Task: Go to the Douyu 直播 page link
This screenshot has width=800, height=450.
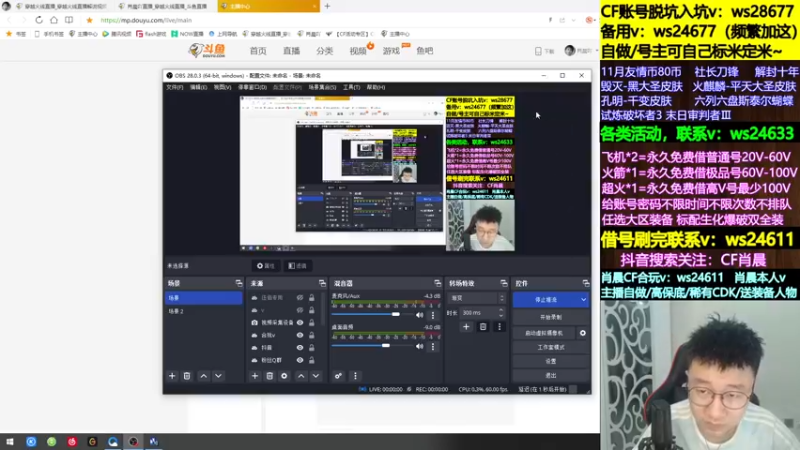Action: 291,51
